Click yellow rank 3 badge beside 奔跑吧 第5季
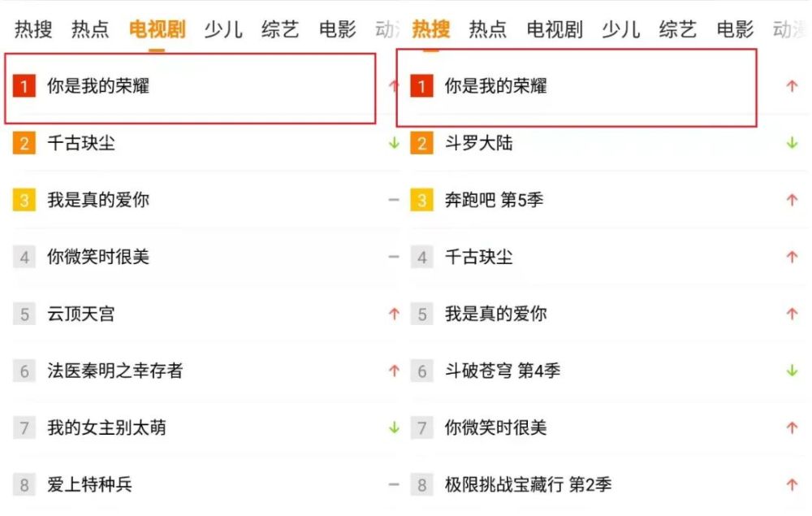This screenshot has width=812, height=516. tap(421, 200)
